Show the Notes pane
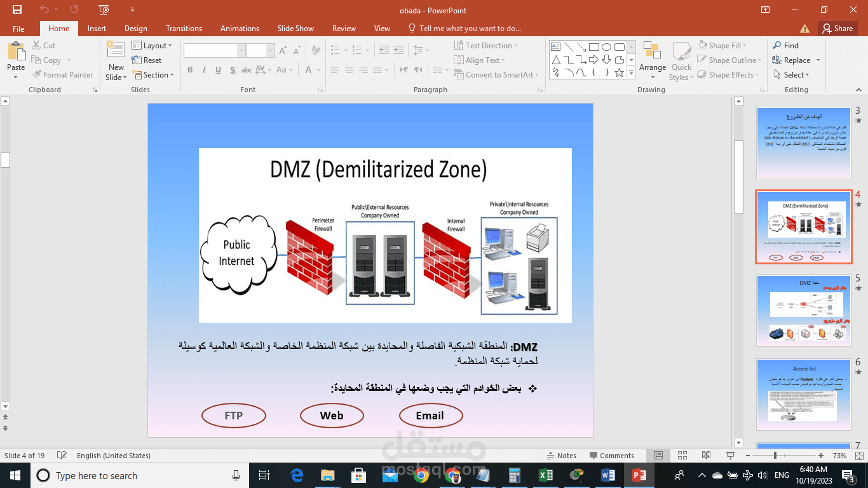Image resolution: width=868 pixels, height=488 pixels. click(x=562, y=456)
